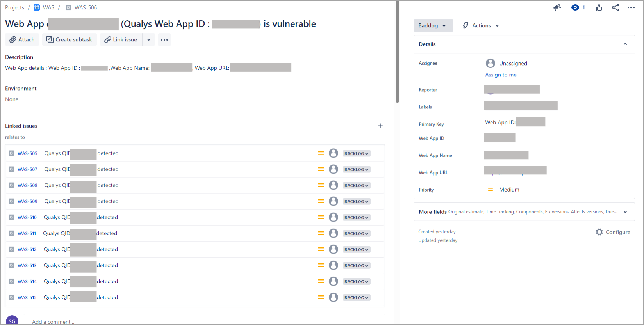644x325 pixels.
Task: Click the Unassigned assignee avatar
Action: 491,63
